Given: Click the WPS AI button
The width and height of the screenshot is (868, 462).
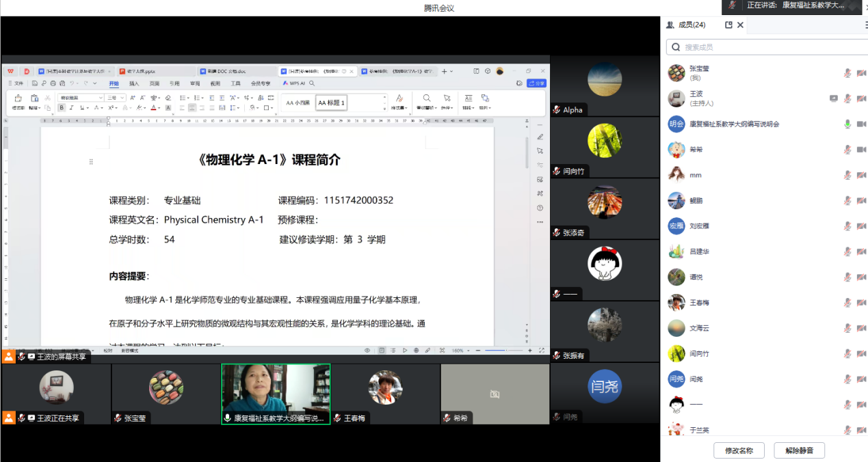Looking at the screenshot, I should pos(294,83).
